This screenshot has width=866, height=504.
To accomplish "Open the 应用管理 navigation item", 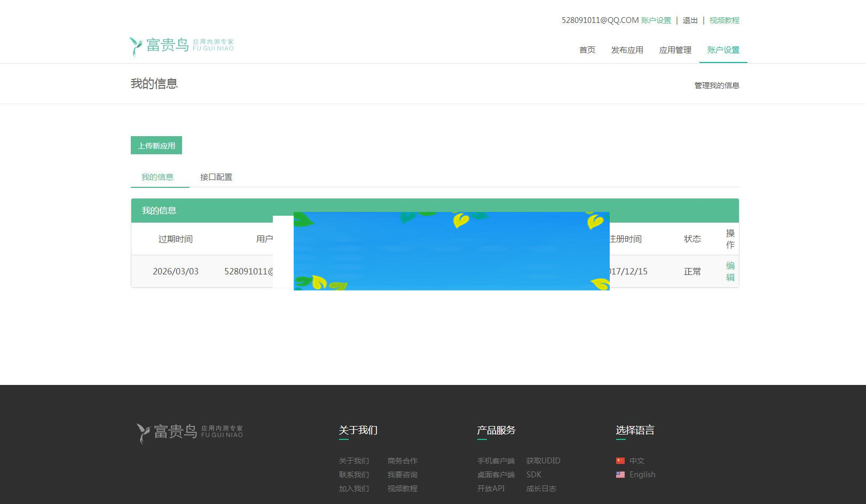I will [675, 50].
